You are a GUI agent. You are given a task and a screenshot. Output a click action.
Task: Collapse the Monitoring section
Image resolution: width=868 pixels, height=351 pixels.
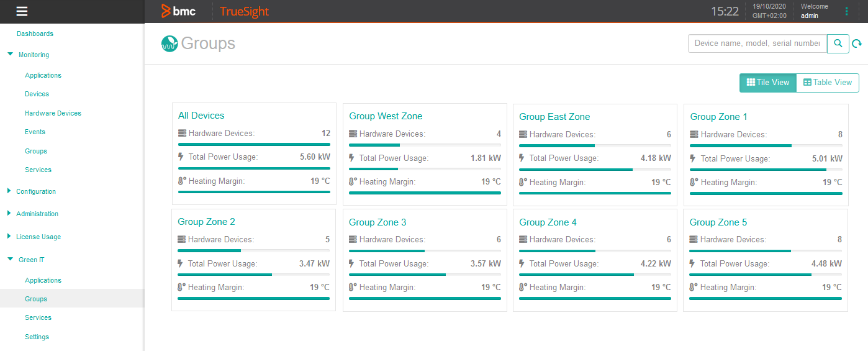10,54
